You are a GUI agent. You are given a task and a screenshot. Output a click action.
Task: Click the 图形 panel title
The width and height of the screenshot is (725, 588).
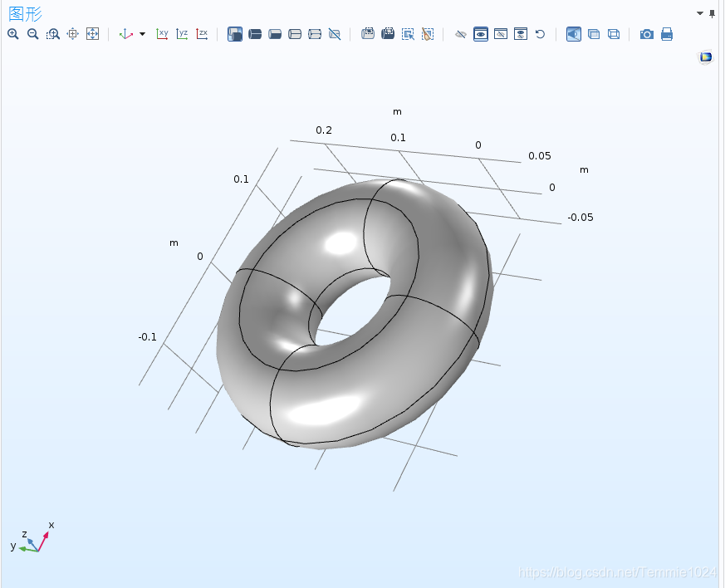click(x=26, y=14)
